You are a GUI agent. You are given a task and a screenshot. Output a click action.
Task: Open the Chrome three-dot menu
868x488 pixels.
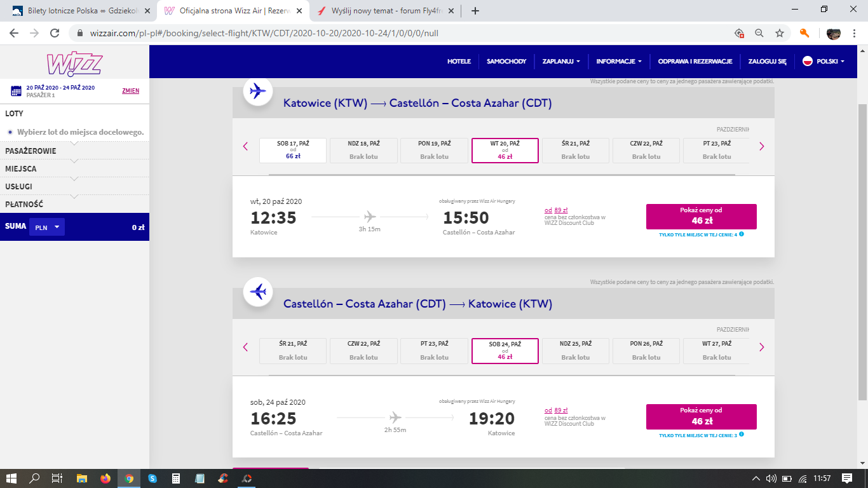[x=854, y=33]
